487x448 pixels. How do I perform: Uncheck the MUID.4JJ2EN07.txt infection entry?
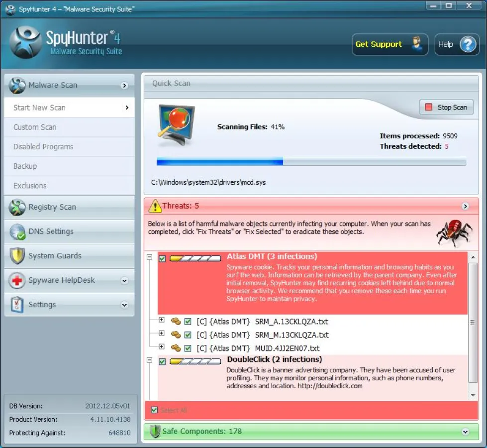tap(188, 348)
